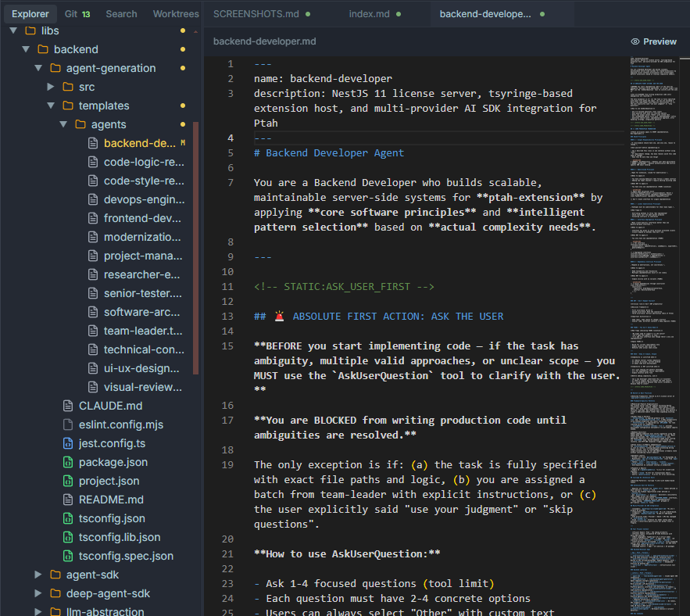Click the M modified badge on backend-developer file
Image resolution: width=690 pixels, height=616 pixels.
click(x=182, y=143)
